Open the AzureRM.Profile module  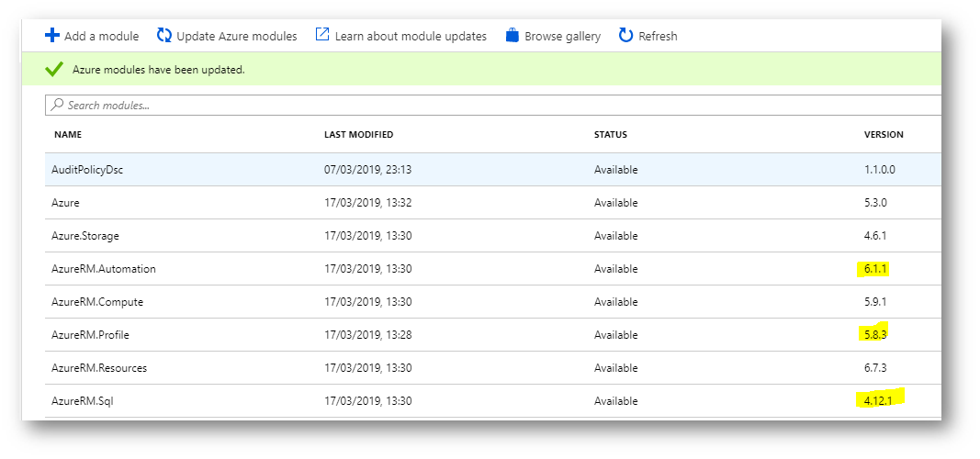coord(493,335)
